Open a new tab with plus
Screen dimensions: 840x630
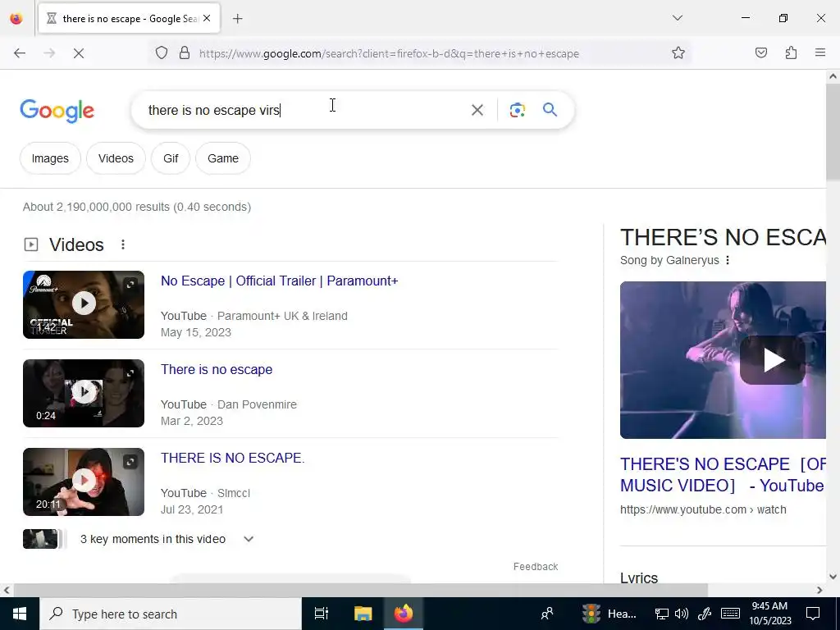coord(238,19)
